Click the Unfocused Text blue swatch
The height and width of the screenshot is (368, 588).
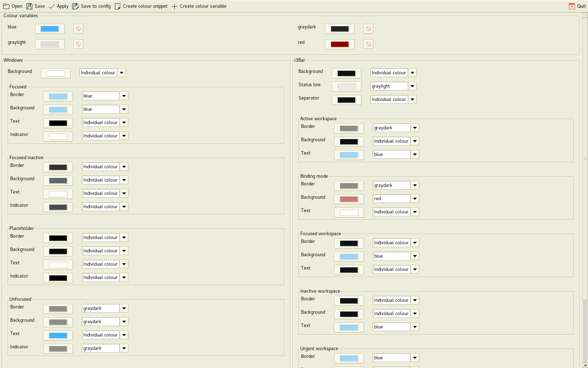point(58,335)
